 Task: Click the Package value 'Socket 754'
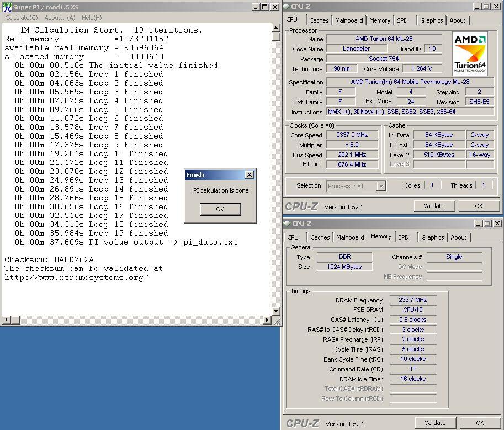tap(384, 59)
